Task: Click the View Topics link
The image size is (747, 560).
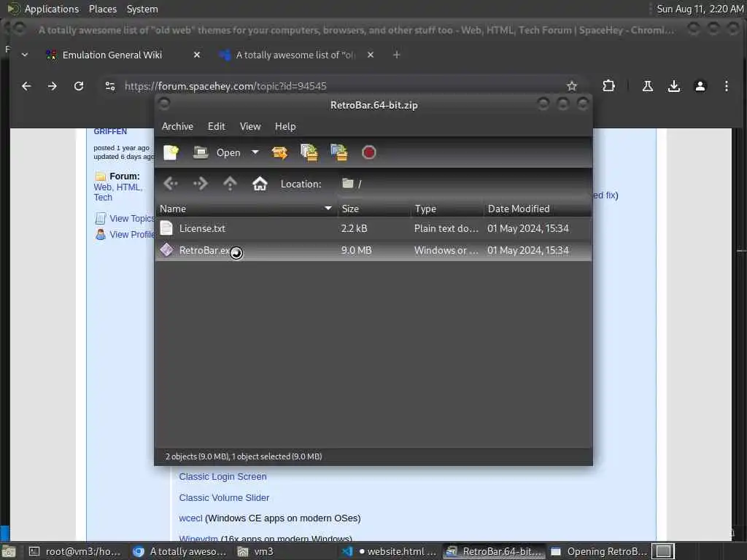Action: pyautogui.click(x=131, y=218)
